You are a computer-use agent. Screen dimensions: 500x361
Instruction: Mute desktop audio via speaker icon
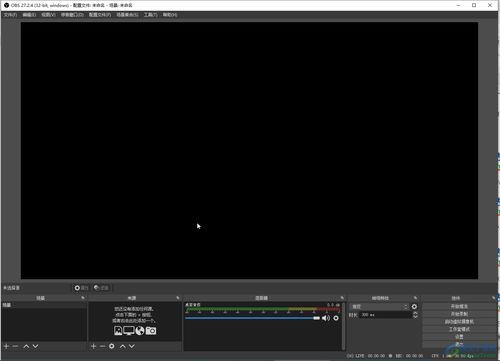tap(326, 318)
